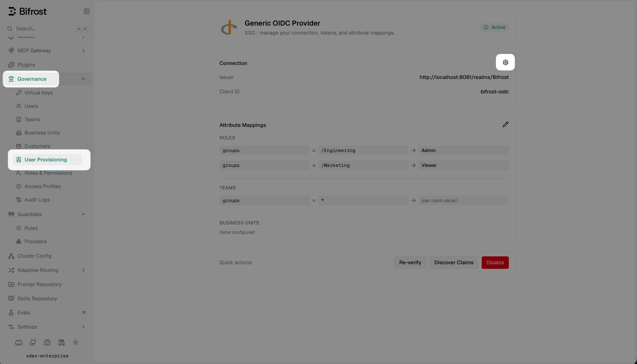Click the Governance building icon
637x364 pixels.
[11, 79]
